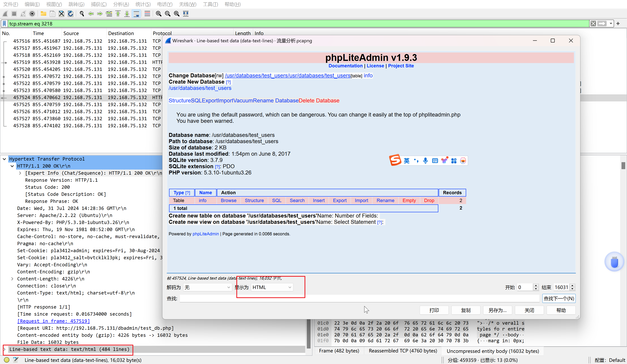Click the zoom in toolbar icon

pyautogui.click(x=159, y=14)
